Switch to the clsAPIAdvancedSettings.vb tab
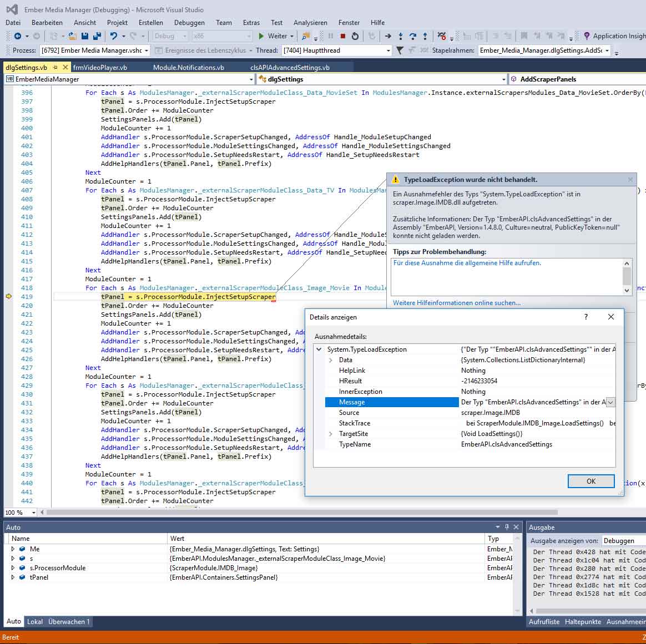Screen dimensions: 646x644 click(290, 68)
